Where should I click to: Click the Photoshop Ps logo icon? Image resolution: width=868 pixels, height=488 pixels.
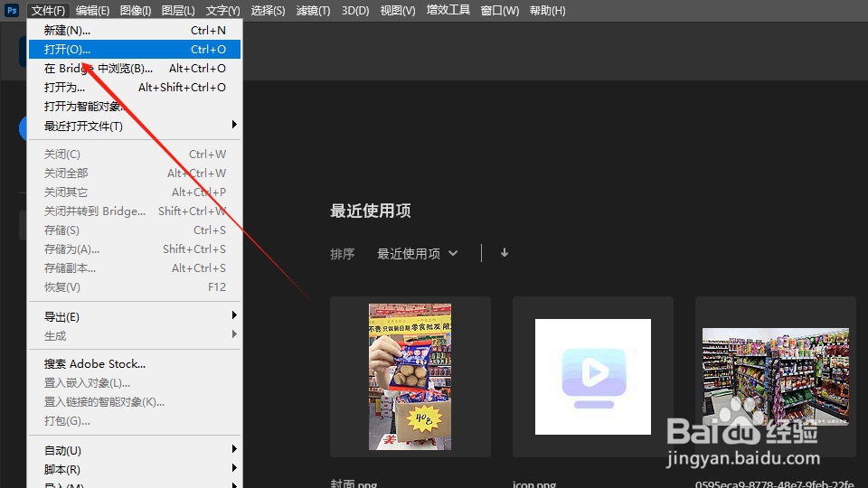pos(12,10)
